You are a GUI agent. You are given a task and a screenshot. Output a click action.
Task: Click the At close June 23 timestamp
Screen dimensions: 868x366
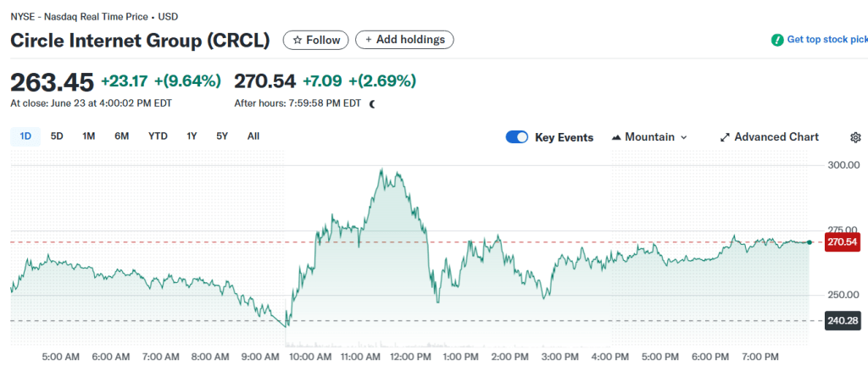[91, 103]
